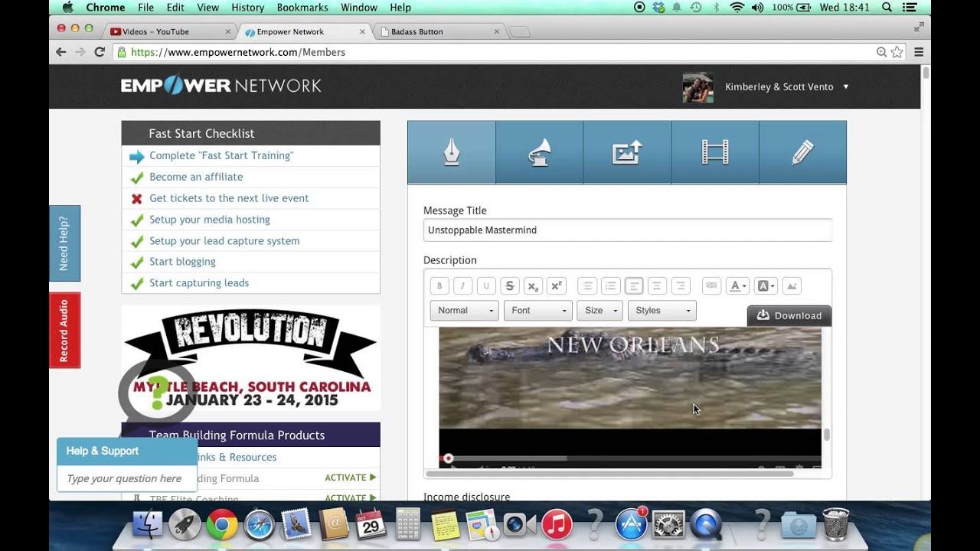The image size is (980, 551).
Task: Click the insert link icon
Action: (x=711, y=286)
